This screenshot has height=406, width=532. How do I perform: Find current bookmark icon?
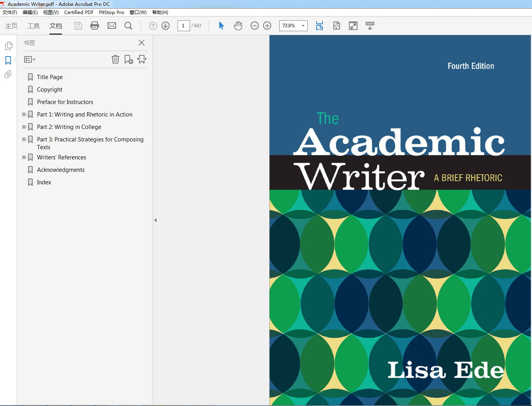[142, 59]
